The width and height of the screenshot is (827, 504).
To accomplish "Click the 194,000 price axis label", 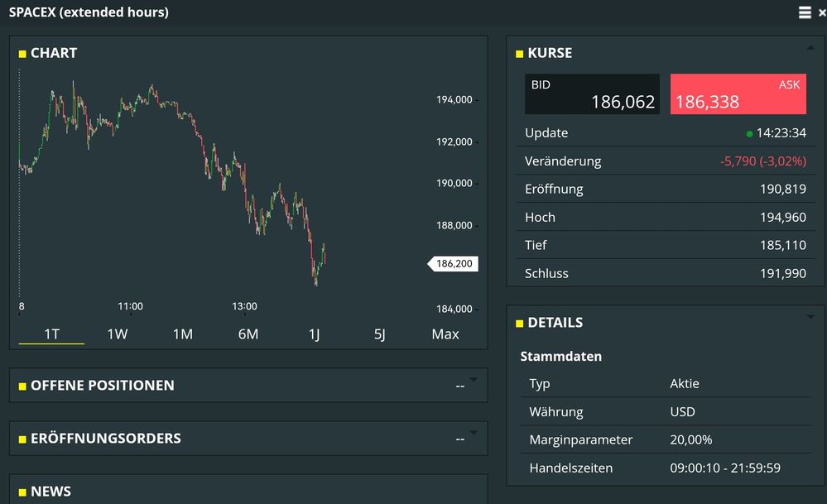I will (454, 99).
